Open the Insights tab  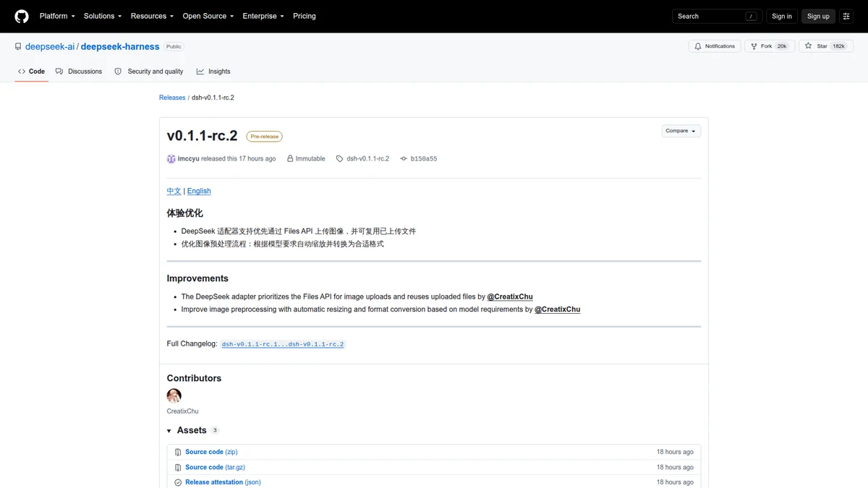click(213, 72)
